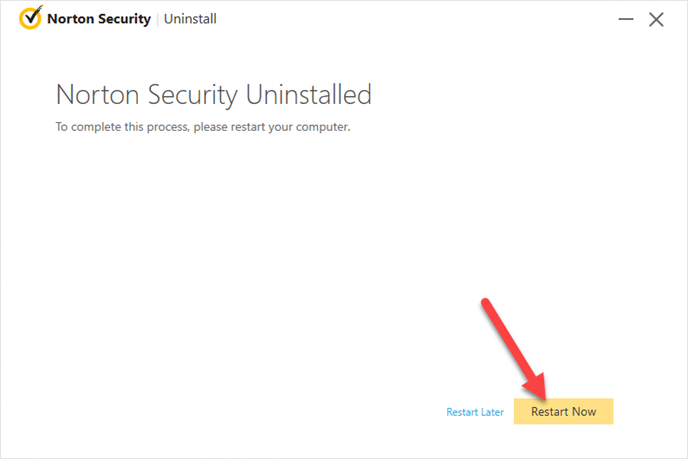Close the Norton uninstall dialog
This screenshot has width=688, height=459.
click(x=656, y=19)
